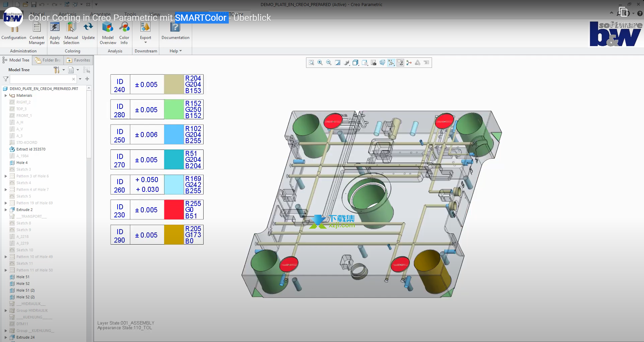
Task: Open the Saved Orientations cube icon
Action: click(356, 62)
